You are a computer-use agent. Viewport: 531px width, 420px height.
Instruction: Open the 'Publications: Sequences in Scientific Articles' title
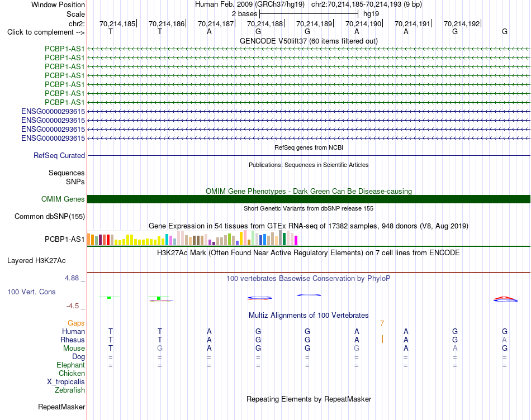point(309,165)
